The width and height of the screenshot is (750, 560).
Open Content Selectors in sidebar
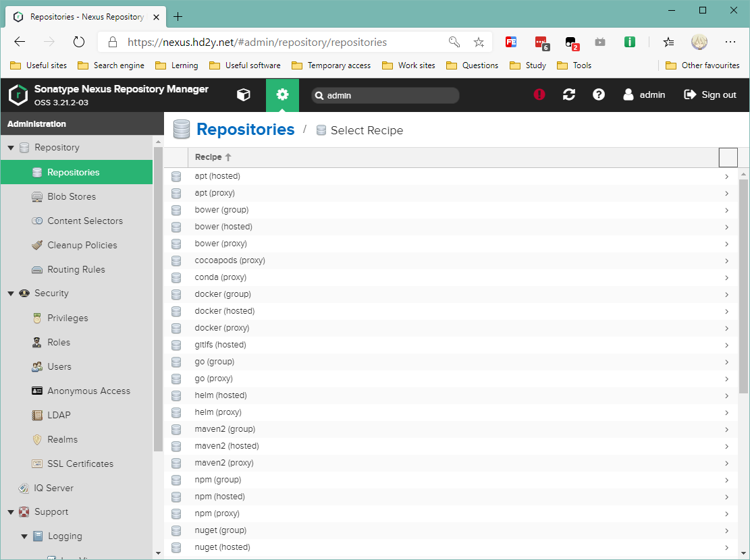[x=84, y=221]
